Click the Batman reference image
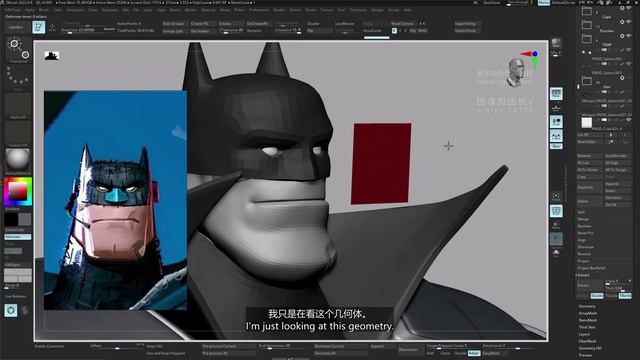Image resolution: width=640 pixels, height=360 pixels. (115, 200)
